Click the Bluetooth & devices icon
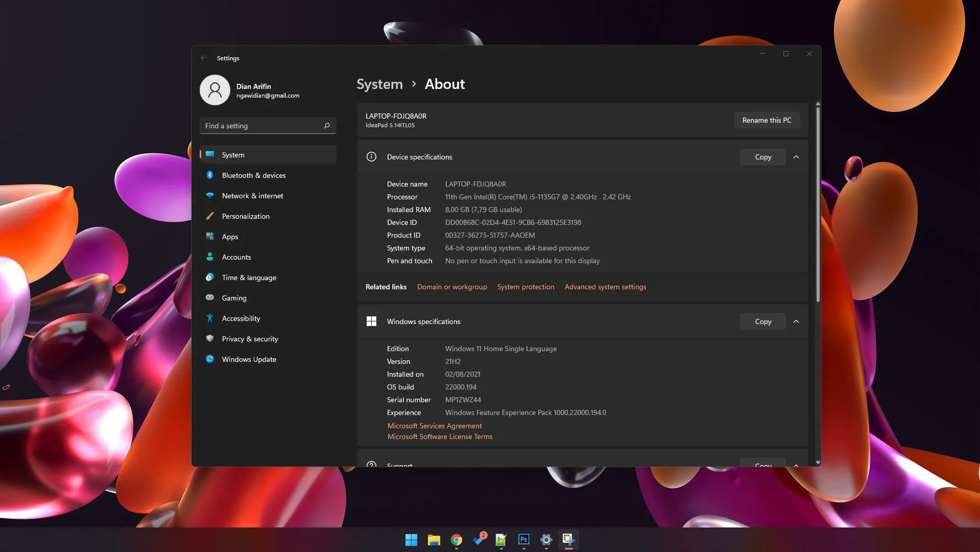The image size is (980, 552). (210, 175)
